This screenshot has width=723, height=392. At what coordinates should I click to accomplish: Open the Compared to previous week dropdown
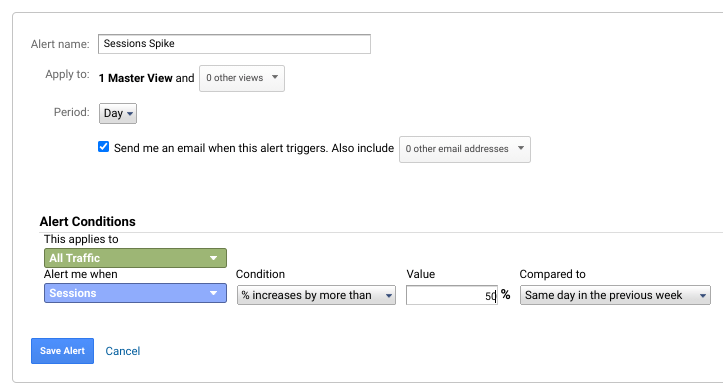coord(615,295)
